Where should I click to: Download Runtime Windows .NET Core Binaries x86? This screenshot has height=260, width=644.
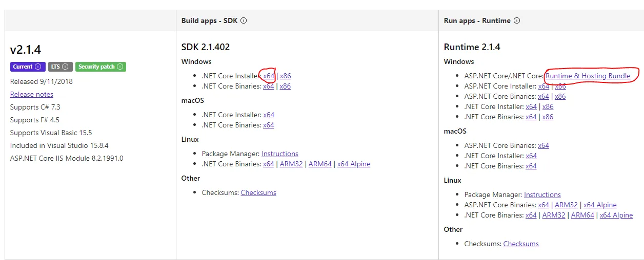coord(548,117)
